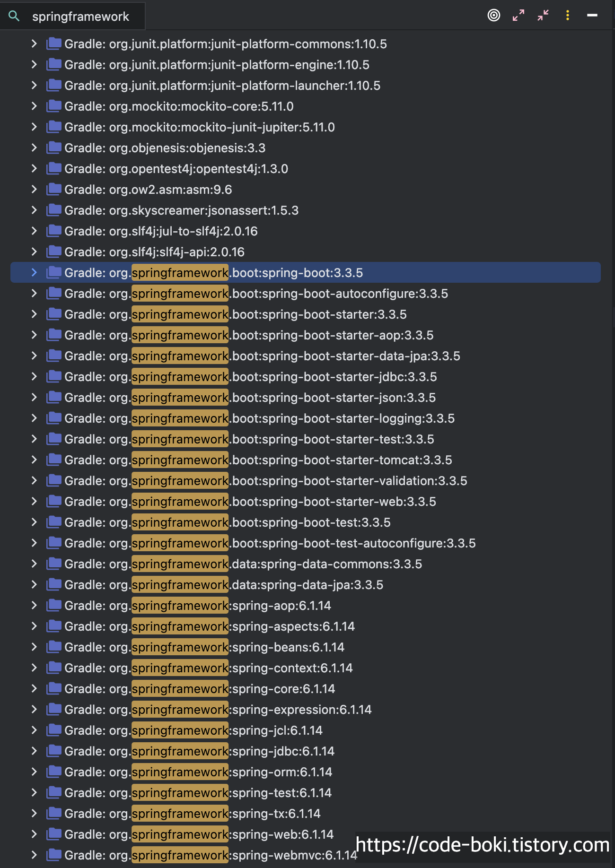
Task: Select org.ow2.asm:asm:9.6 row text
Action: pyautogui.click(x=148, y=190)
